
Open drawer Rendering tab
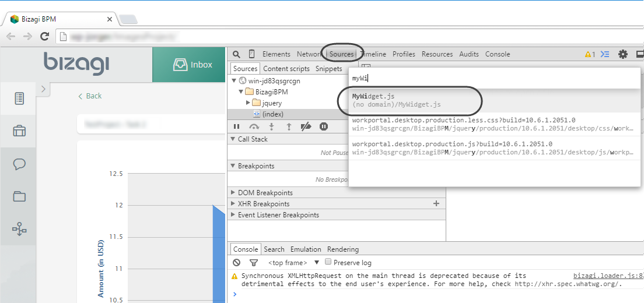tap(343, 249)
